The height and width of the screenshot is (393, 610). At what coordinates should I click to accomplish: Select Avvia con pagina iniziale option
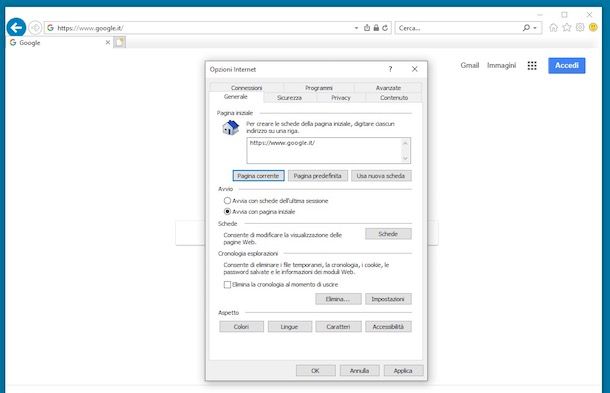click(x=227, y=212)
